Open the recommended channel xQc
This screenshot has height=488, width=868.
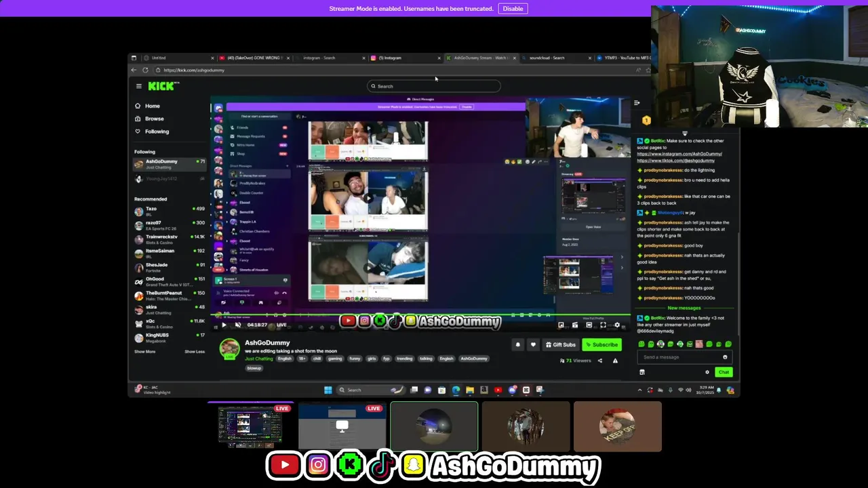pos(170,323)
